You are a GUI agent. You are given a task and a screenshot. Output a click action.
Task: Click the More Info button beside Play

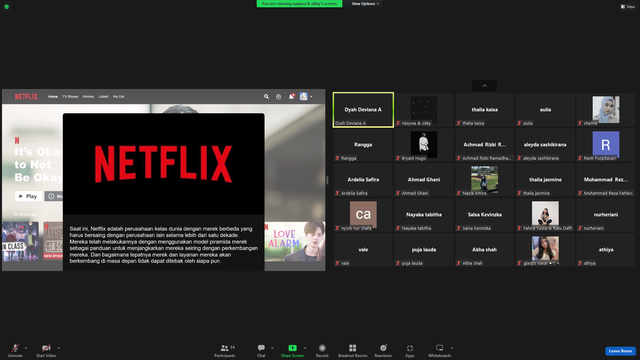(54, 196)
